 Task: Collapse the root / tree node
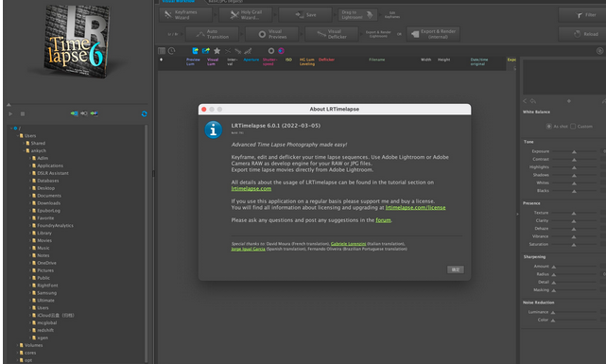tap(11, 128)
